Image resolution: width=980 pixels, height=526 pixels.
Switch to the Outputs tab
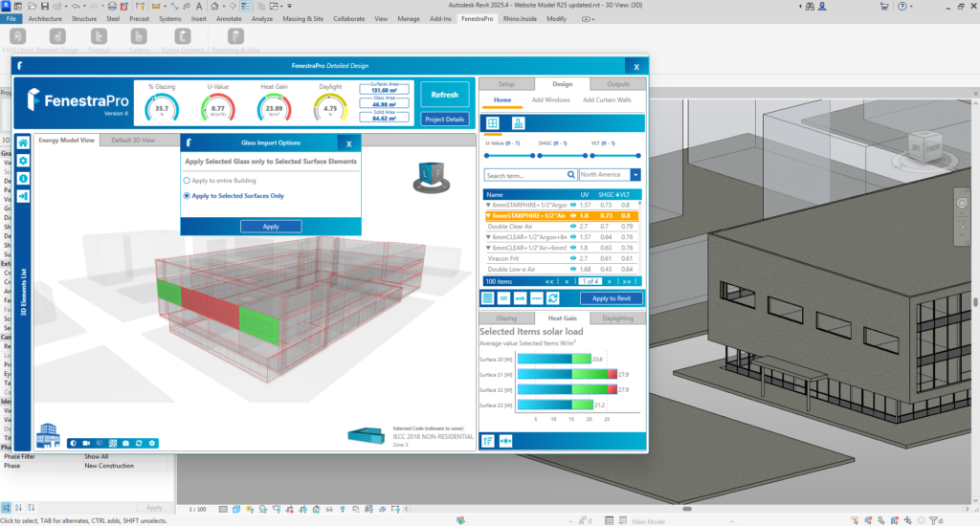(618, 84)
